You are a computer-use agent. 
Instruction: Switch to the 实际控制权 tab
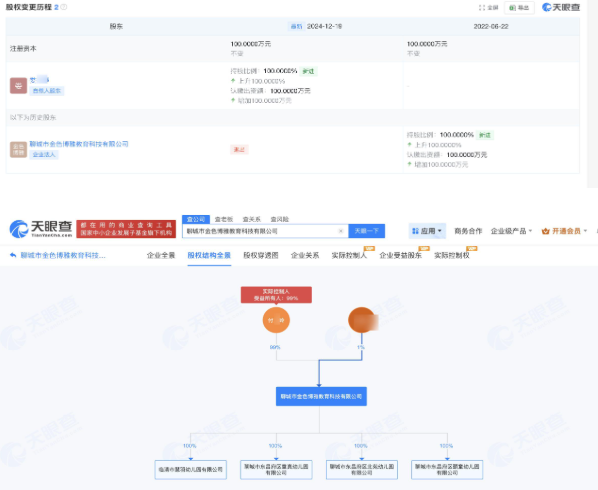[x=452, y=255]
